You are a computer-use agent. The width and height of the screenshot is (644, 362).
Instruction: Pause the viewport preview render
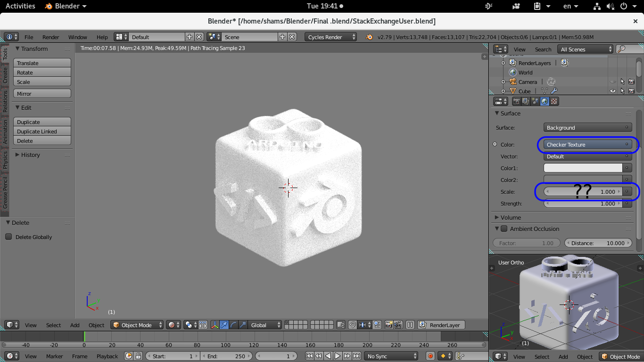[x=410, y=325]
